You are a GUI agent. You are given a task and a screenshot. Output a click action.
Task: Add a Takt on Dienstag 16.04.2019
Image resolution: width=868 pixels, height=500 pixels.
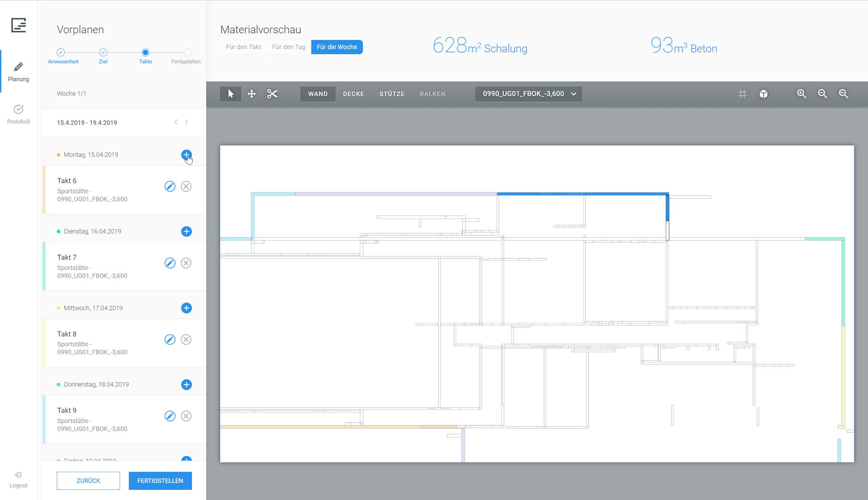click(186, 232)
